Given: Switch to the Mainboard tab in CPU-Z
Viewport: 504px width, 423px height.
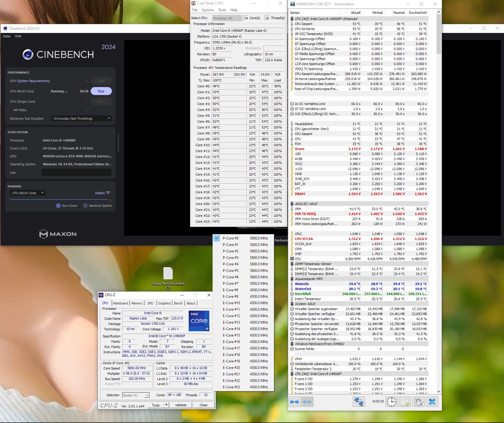Looking at the screenshot, I should (120, 303).
